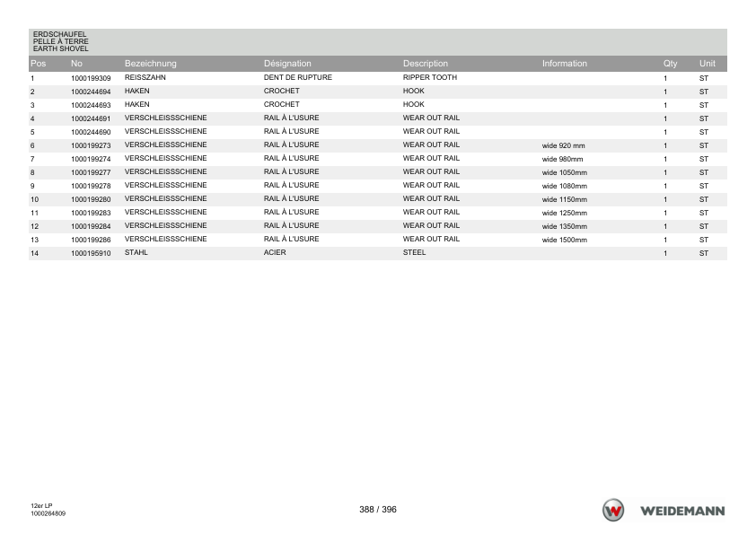Select STAHL in row 14
The height and width of the screenshot is (534, 756).
click(x=136, y=252)
